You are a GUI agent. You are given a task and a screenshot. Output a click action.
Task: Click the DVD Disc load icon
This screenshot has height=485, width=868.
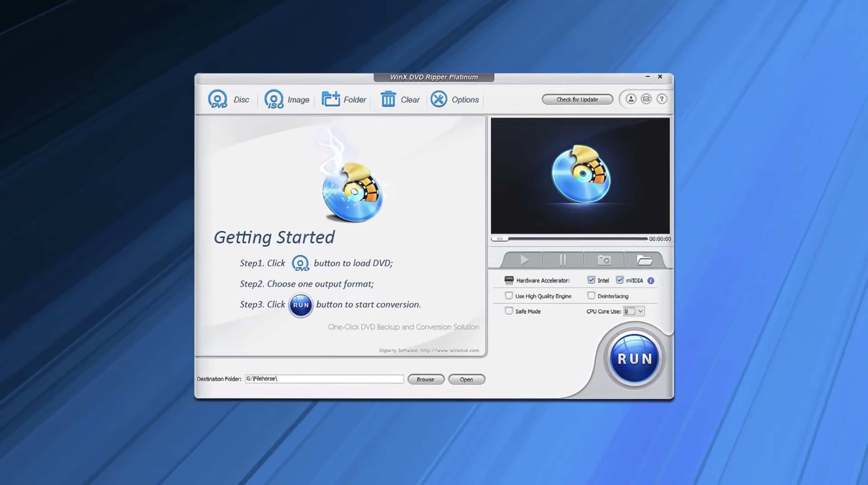(x=218, y=99)
